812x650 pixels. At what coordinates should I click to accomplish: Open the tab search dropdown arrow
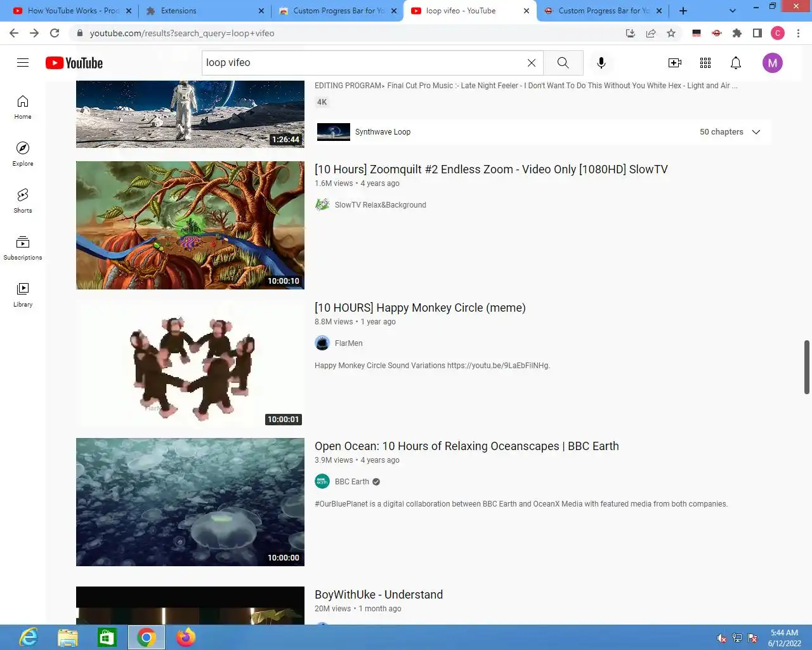click(x=733, y=11)
